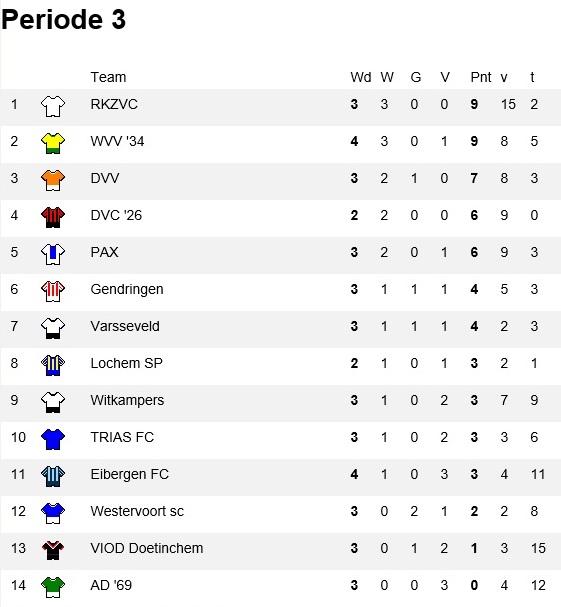
Task: Click the yellow-green WVV '34 jersey icon
Action: (x=53, y=143)
